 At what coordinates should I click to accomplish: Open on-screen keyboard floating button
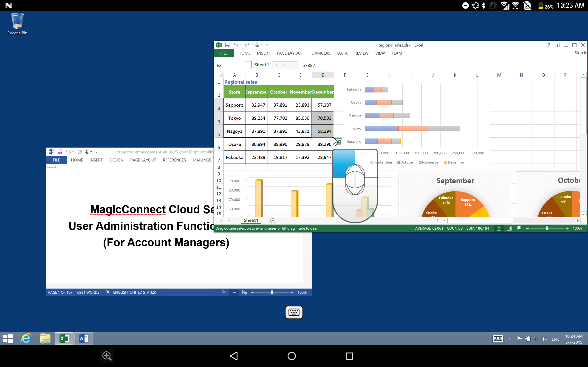[294, 312]
